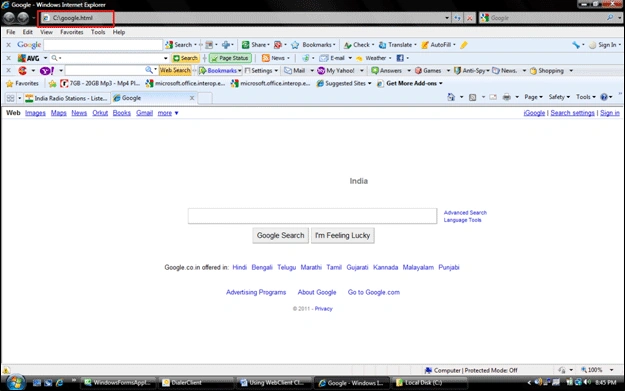Click the Windows Start orb

pyautogui.click(x=16, y=382)
